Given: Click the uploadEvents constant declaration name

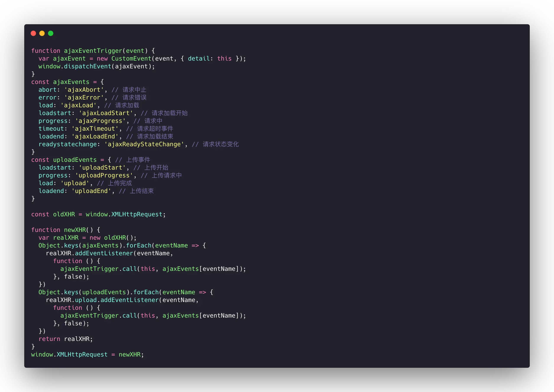Looking at the screenshot, I should tap(75, 160).
